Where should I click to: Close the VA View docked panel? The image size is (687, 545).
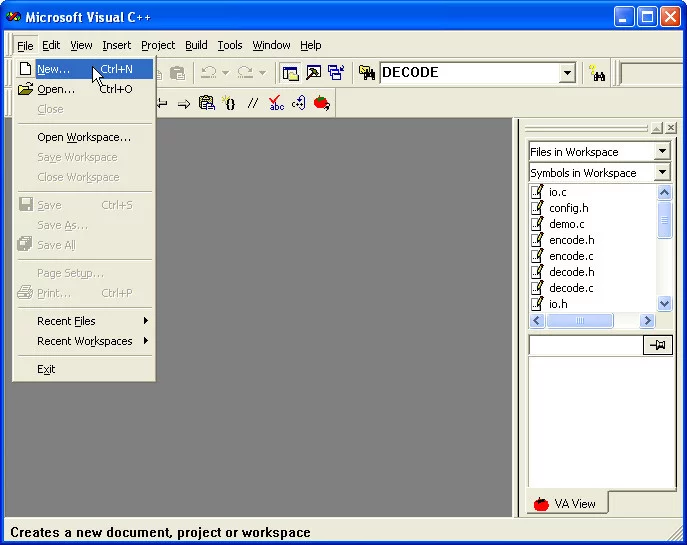[671, 128]
